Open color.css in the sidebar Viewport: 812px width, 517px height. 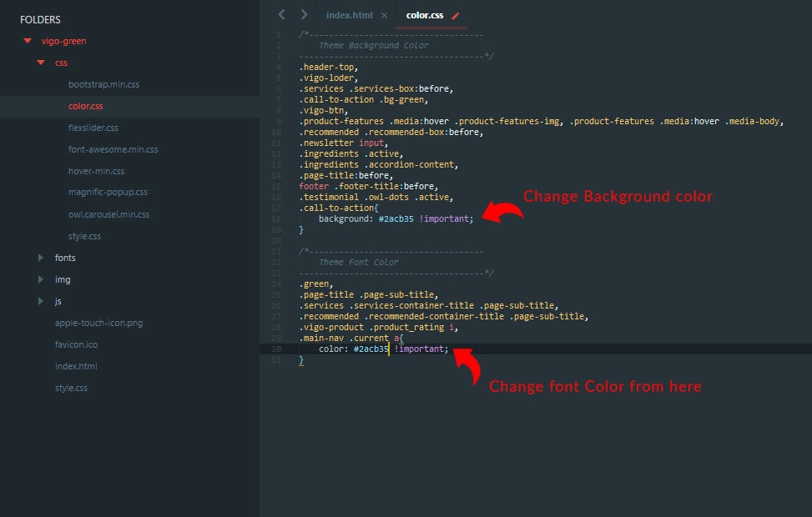tap(85, 106)
